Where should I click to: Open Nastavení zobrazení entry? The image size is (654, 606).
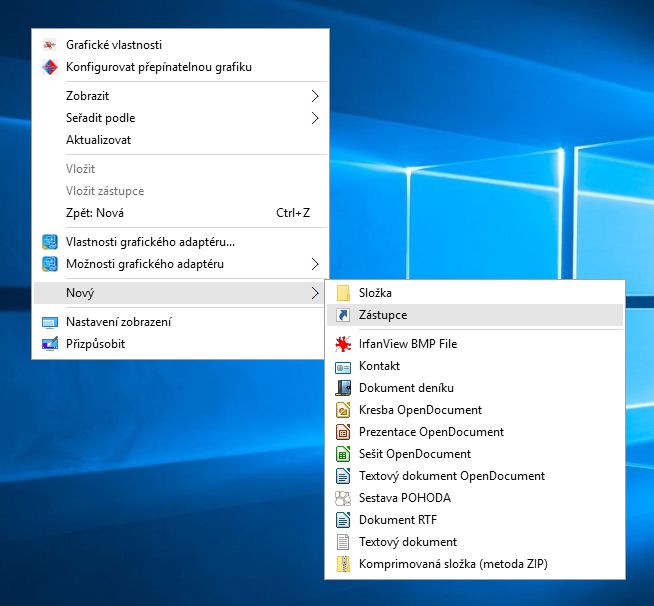click(180, 322)
